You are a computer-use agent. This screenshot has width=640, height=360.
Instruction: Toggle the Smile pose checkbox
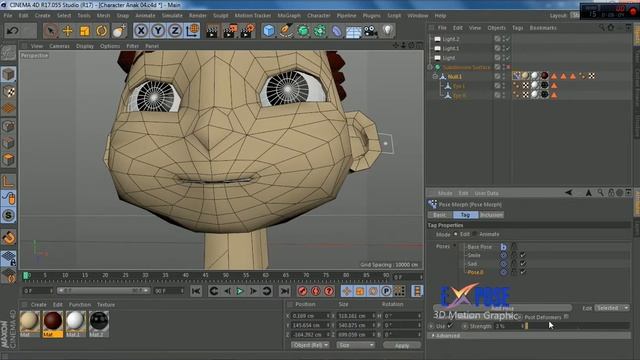pos(522,255)
